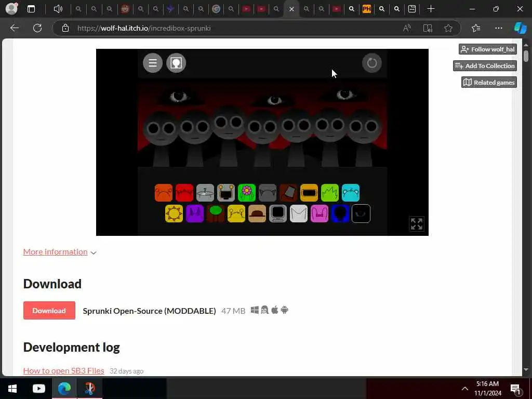
Task: Open the Edge profile avatar
Action: [x=12, y=9]
